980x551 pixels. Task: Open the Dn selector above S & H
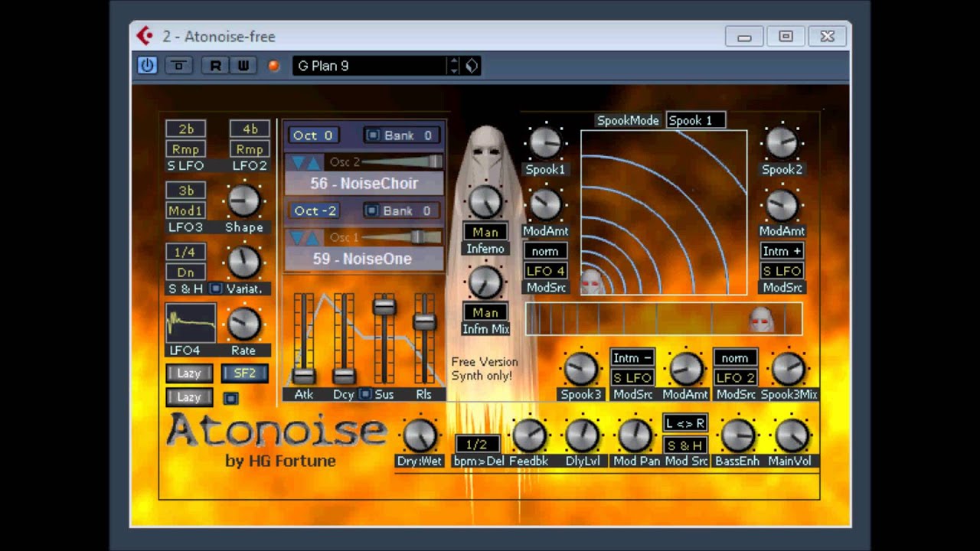[x=186, y=272]
